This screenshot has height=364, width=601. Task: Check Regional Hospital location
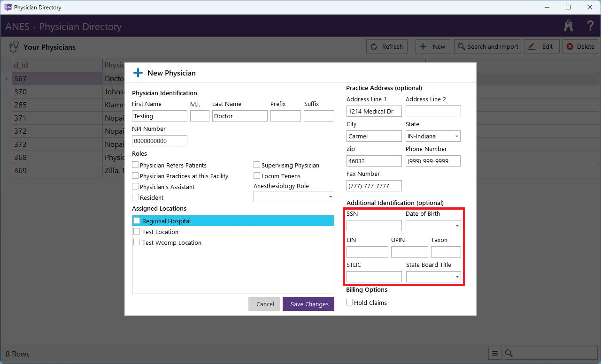[137, 220]
